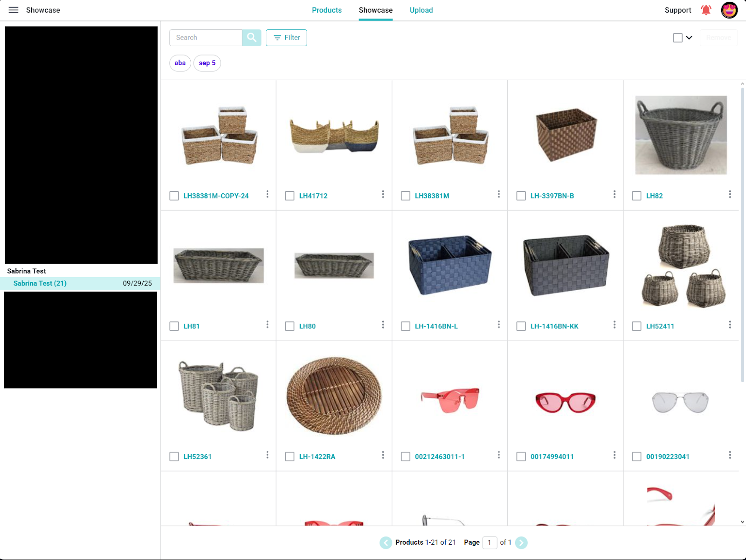This screenshot has height=560, width=746.
Task: Open the LH-1422RA woven tray thumbnail
Action: tap(334, 396)
